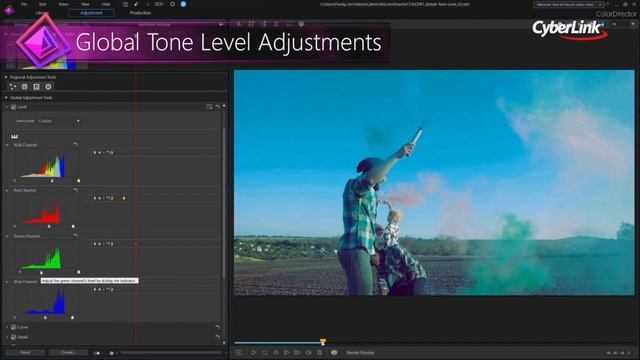Expand the Curve section
Image resolution: width=640 pixels, height=360 pixels.
coord(7,327)
